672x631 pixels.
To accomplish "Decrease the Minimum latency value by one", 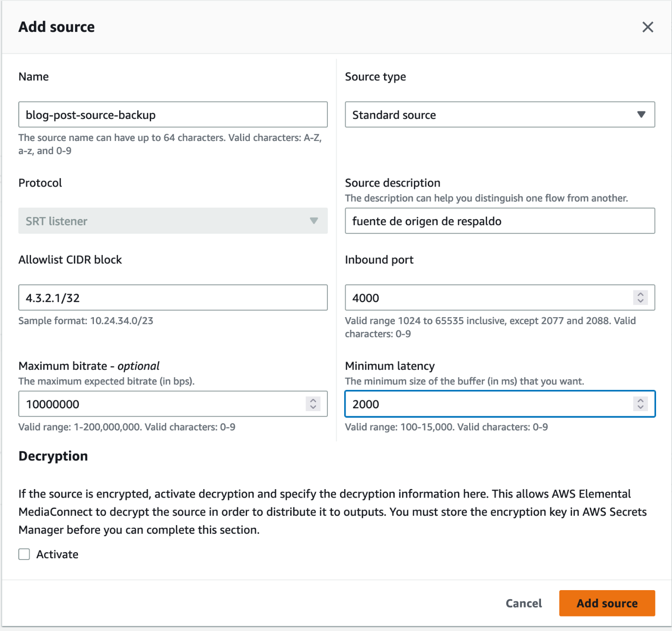I will pos(641,407).
